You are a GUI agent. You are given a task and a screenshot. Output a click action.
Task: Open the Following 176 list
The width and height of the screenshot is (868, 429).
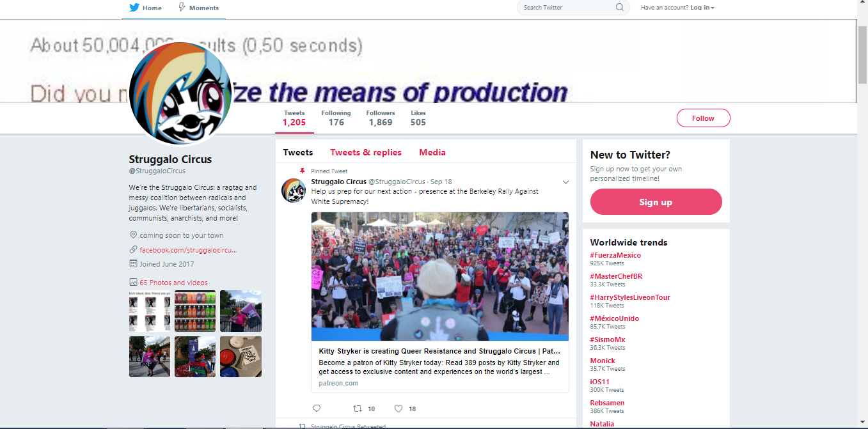336,118
